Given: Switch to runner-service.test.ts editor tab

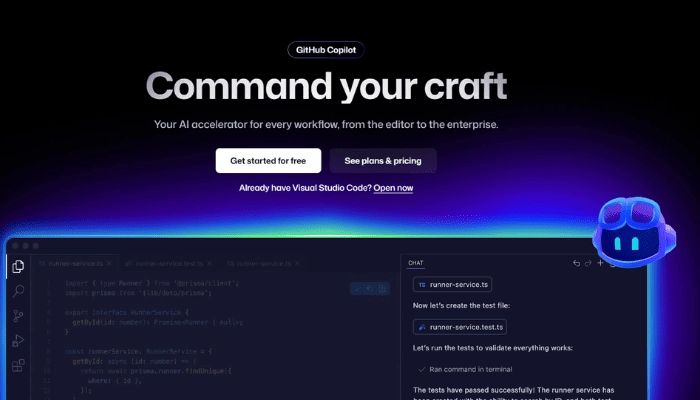Looking at the screenshot, I should pos(169,263).
